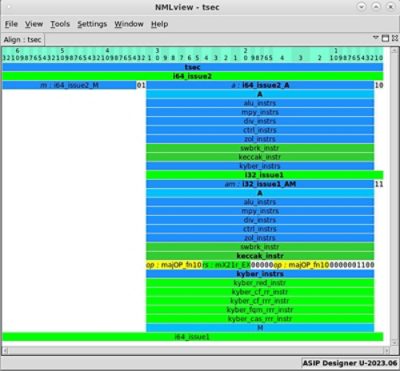Close the Align panel with its X icon
This screenshot has width=400, height=371.
point(395,38)
